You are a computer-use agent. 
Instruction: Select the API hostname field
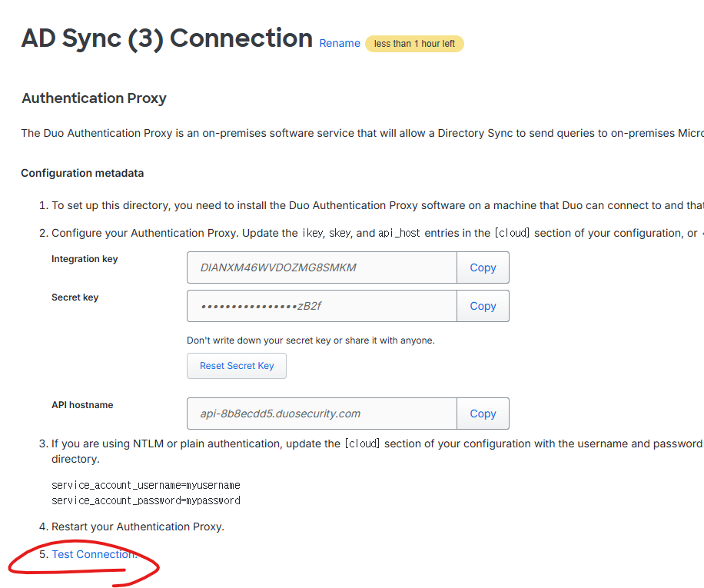[x=322, y=414]
